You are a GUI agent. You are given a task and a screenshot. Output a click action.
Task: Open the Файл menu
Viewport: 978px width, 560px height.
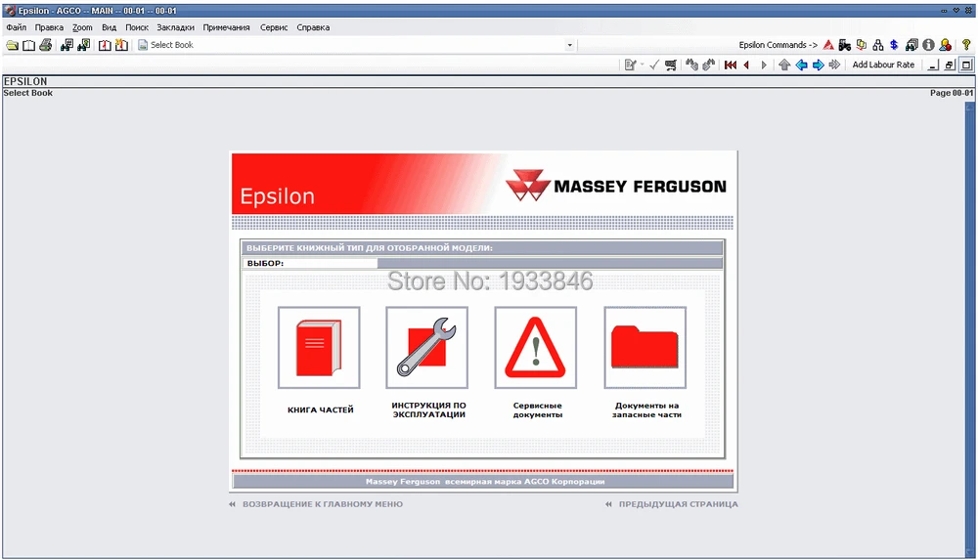pyautogui.click(x=16, y=27)
